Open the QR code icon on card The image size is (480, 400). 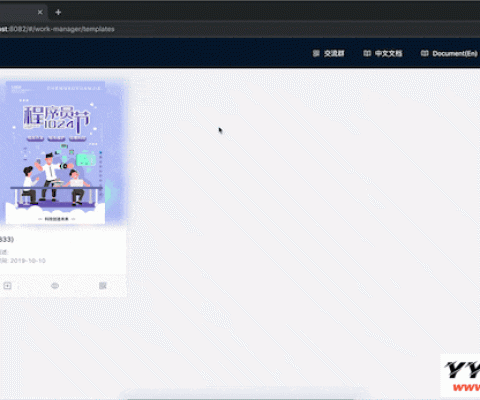tap(103, 286)
